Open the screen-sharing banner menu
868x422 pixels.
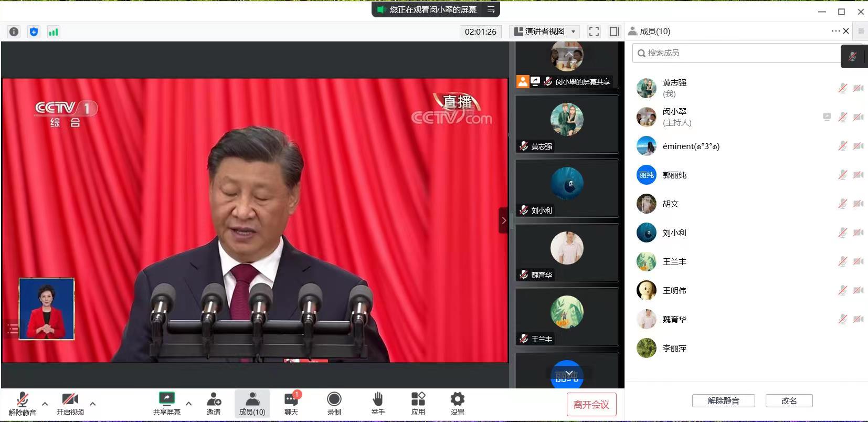pyautogui.click(x=491, y=9)
